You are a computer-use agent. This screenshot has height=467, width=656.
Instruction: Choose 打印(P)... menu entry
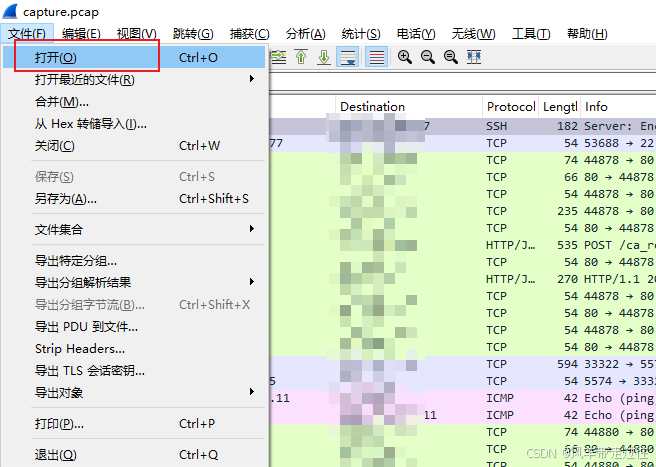pyautogui.click(x=134, y=423)
